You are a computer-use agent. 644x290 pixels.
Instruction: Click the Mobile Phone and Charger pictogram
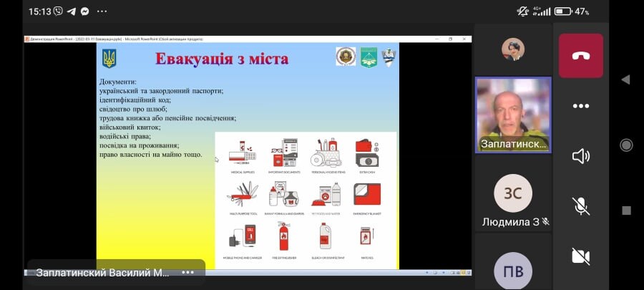(x=243, y=236)
